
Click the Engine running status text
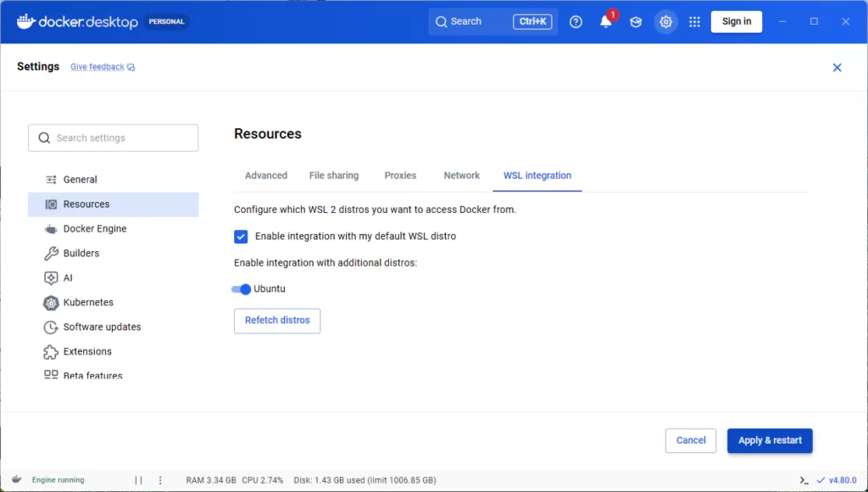pyautogui.click(x=58, y=480)
